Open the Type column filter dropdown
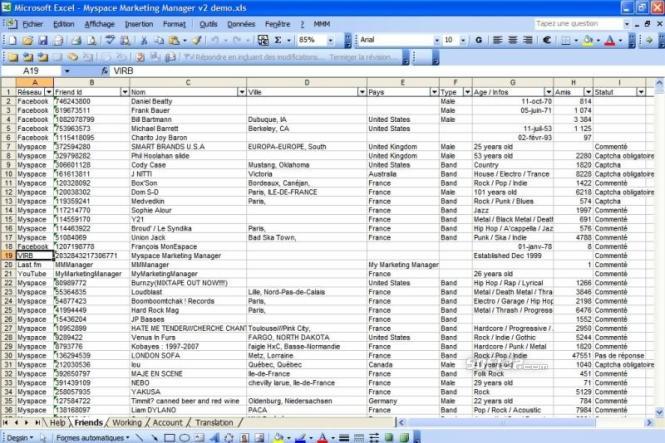 [467, 92]
